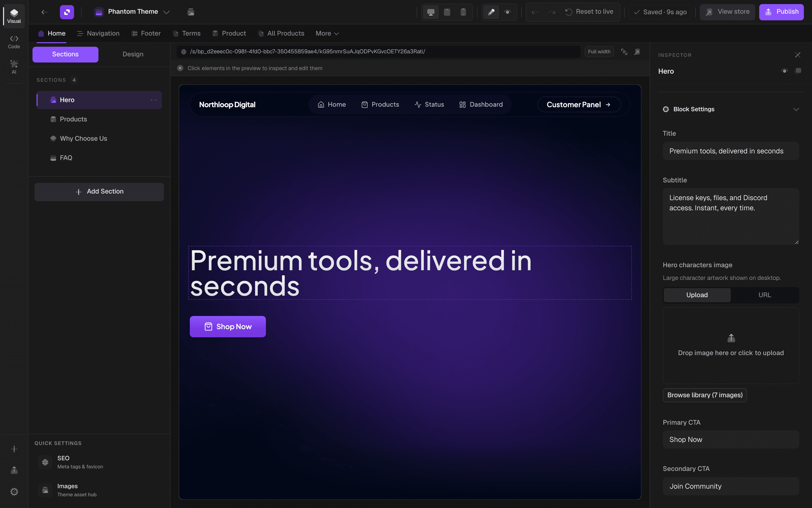Click the copy preview link icon
The height and width of the screenshot is (508, 812).
(624, 52)
